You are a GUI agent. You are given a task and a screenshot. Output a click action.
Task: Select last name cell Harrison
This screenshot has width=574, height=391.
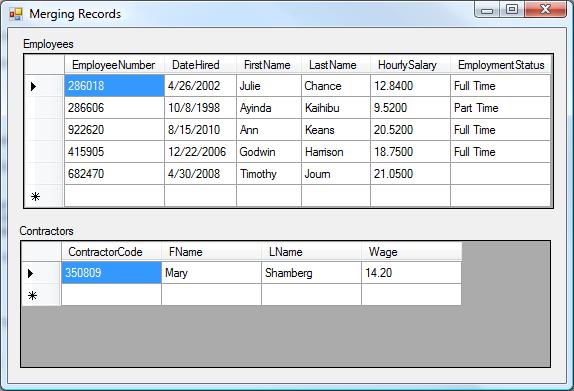pyautogui.click(x=336, y=152)
